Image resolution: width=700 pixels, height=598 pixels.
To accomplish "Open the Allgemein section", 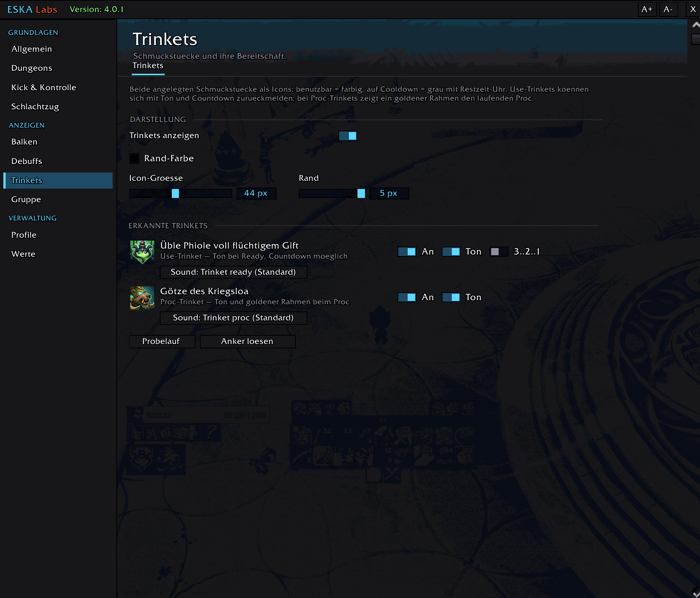I will 58,49.
